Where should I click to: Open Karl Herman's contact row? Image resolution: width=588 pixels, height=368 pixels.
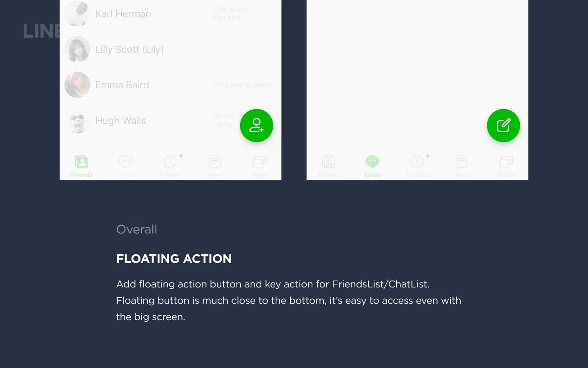tap(123, 14)
